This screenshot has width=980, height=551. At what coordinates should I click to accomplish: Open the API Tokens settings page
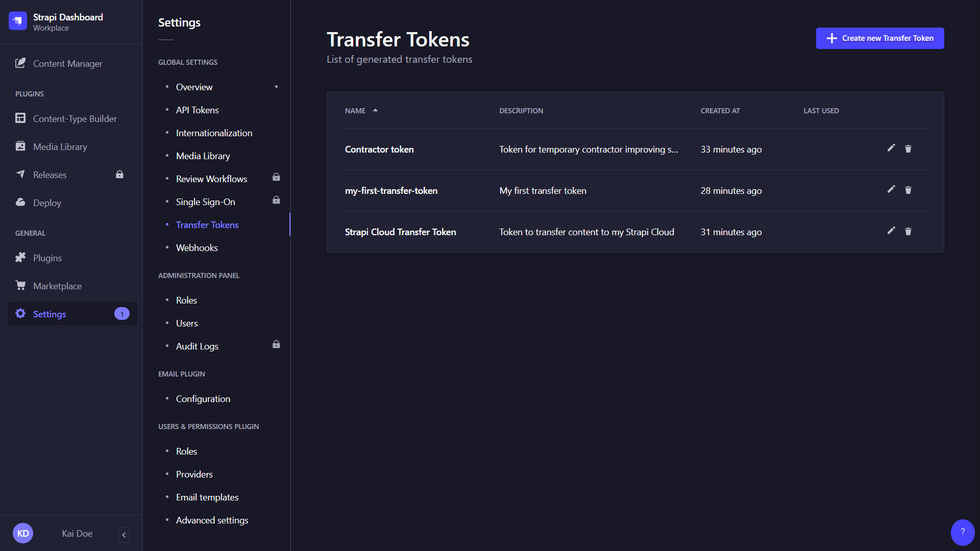[197, 110]
